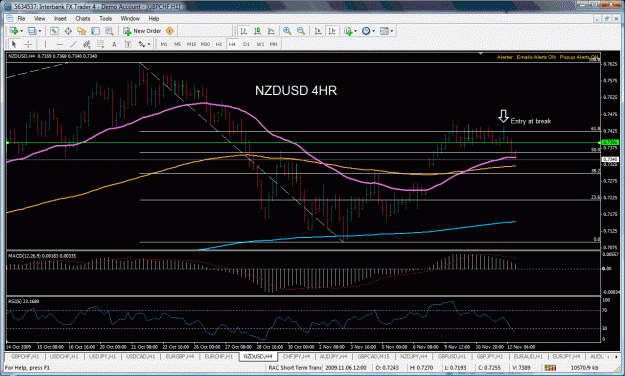Image resolution: width=625 pixels, height=376 pixels.
Task: Select the equidistant channel tool
Action: [86, 44]
